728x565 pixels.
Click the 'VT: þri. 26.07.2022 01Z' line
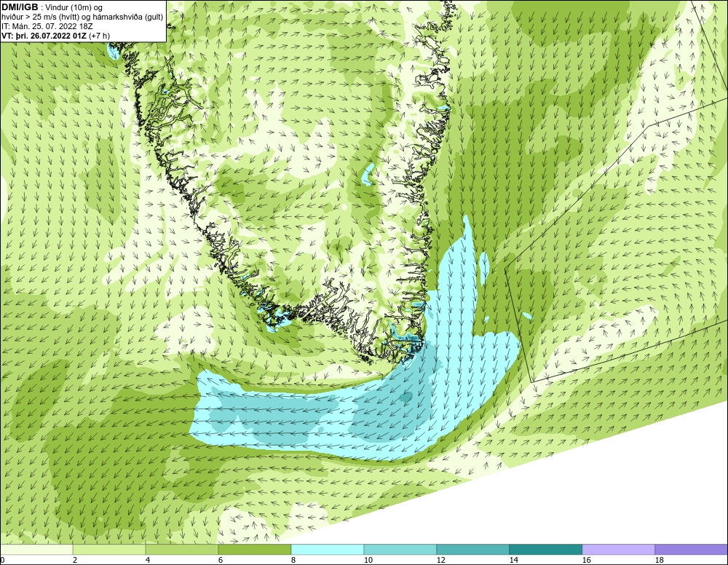(44, 36)
